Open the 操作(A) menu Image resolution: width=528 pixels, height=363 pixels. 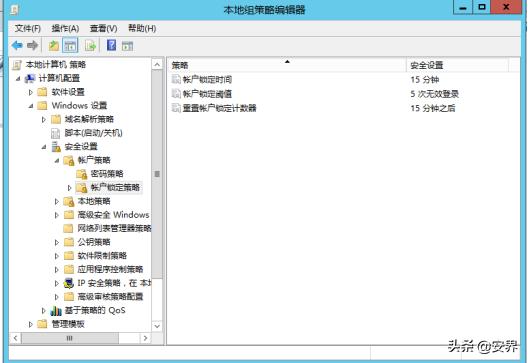click(65, 29)
